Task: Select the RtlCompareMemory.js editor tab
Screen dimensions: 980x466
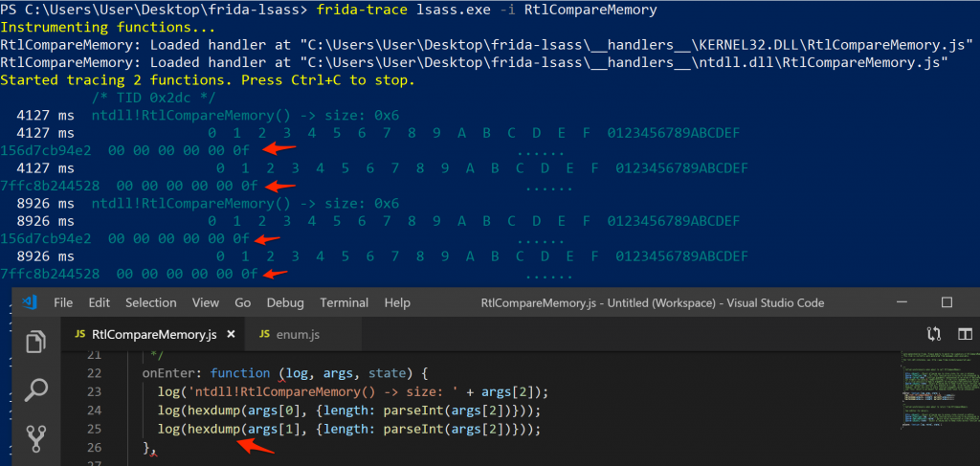Action: (153, 335)
